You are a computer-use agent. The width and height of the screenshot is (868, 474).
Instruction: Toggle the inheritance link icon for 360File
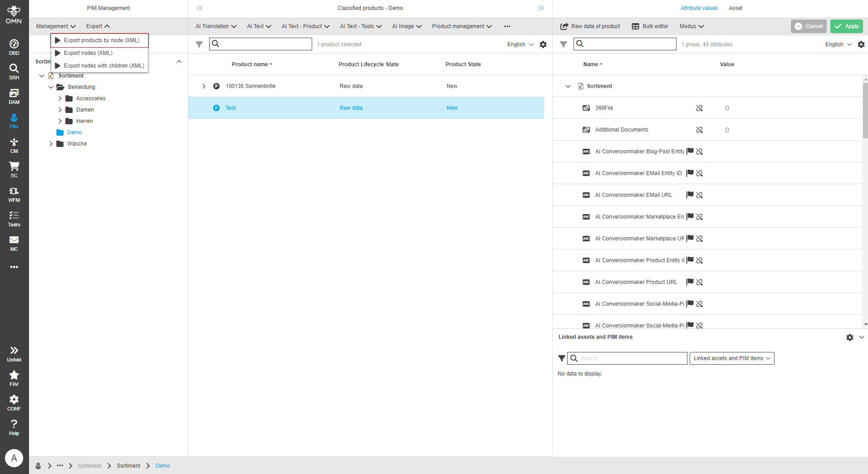point(699,108)
